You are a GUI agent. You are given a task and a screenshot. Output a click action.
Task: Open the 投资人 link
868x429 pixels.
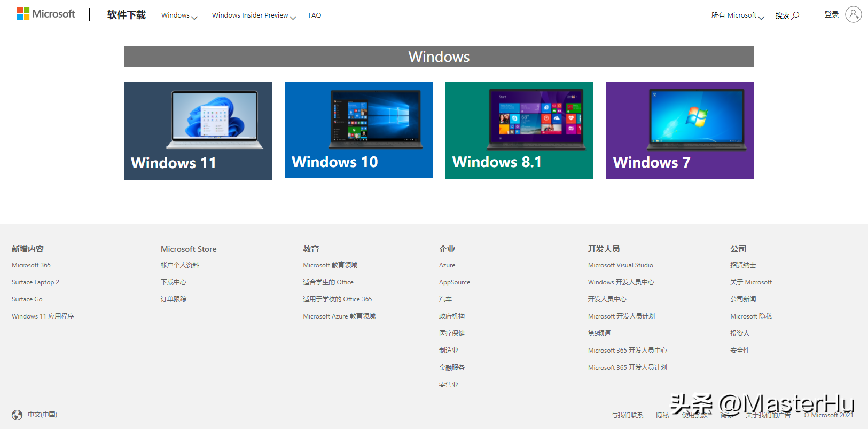(x=740, y=333)
